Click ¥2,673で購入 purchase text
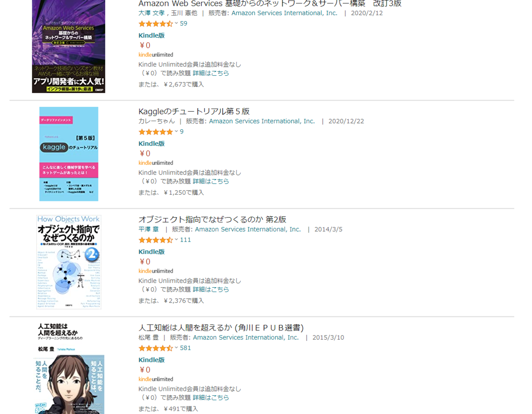Image resolution: width=532 pixels, height=414 pixels. click(183, 84)
